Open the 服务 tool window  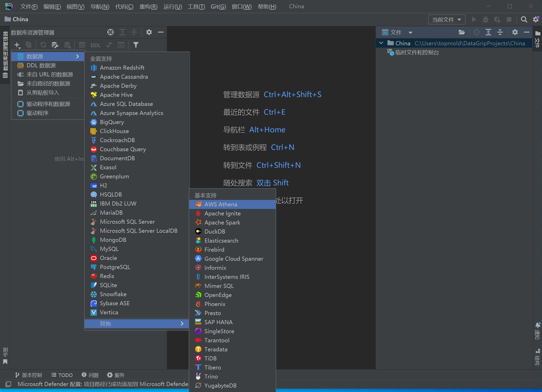[x=116, y=375]
